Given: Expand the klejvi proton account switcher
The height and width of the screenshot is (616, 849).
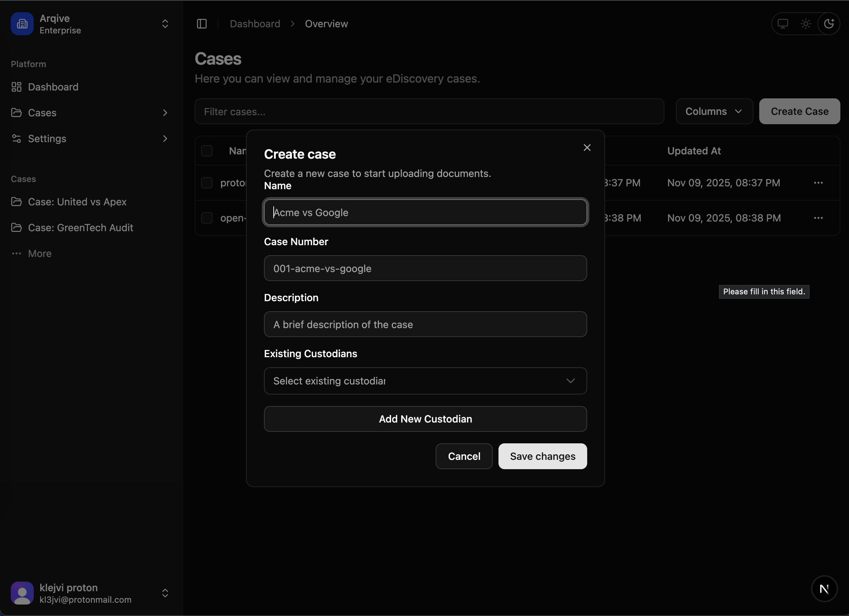Looking at the screenshot, I should click(x=165, y=593).
